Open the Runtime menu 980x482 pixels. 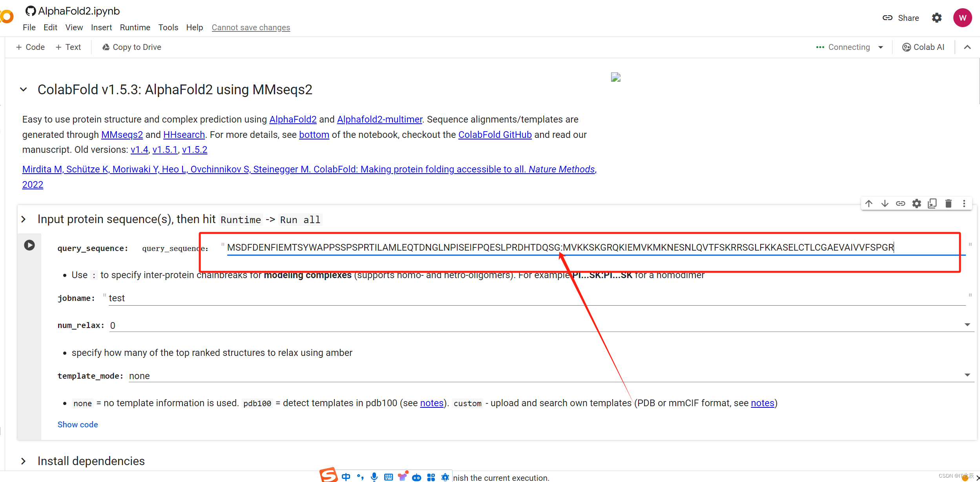point(135,27)
